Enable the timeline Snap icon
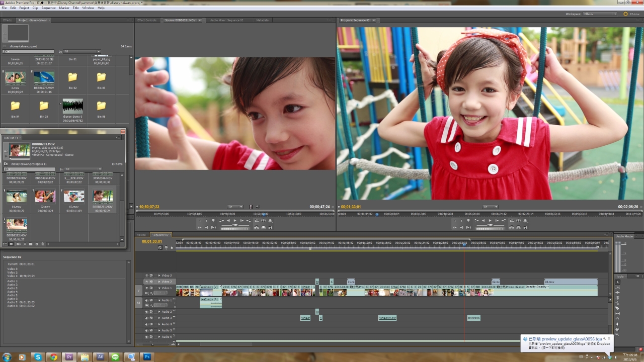Viewport: 644px width, 362px height. point(160,247)
